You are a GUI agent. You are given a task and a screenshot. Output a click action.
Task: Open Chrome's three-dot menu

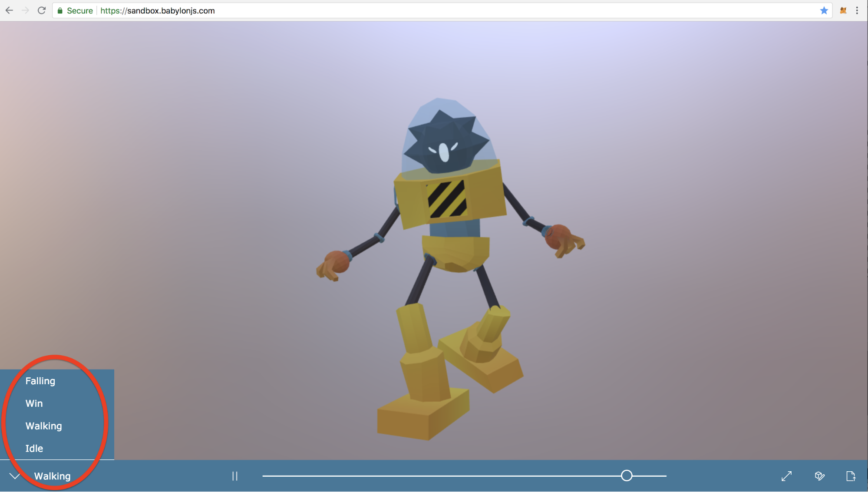click(x=857, y=10)
